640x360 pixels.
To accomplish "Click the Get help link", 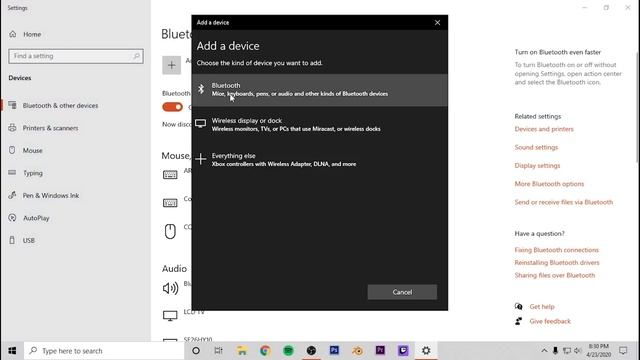I will pos(542,307).
